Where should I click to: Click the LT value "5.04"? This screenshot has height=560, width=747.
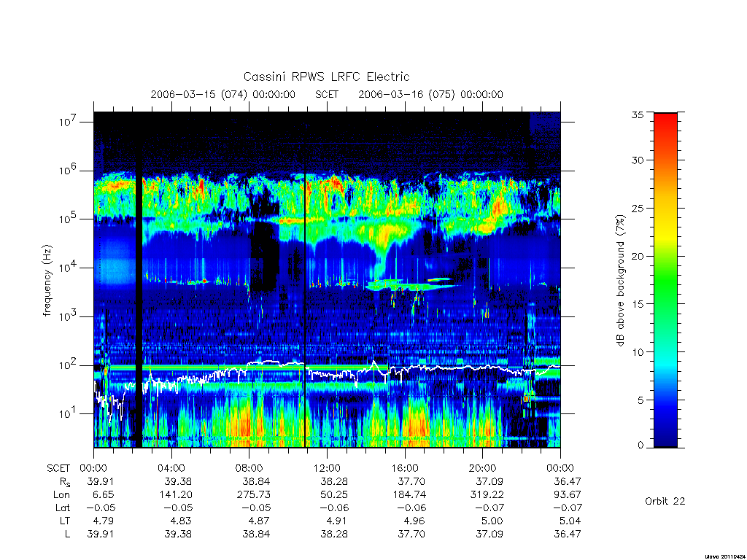571,521
